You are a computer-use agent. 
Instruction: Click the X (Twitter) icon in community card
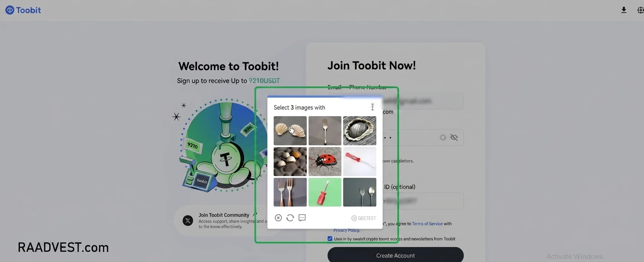[x=188, y=220]
